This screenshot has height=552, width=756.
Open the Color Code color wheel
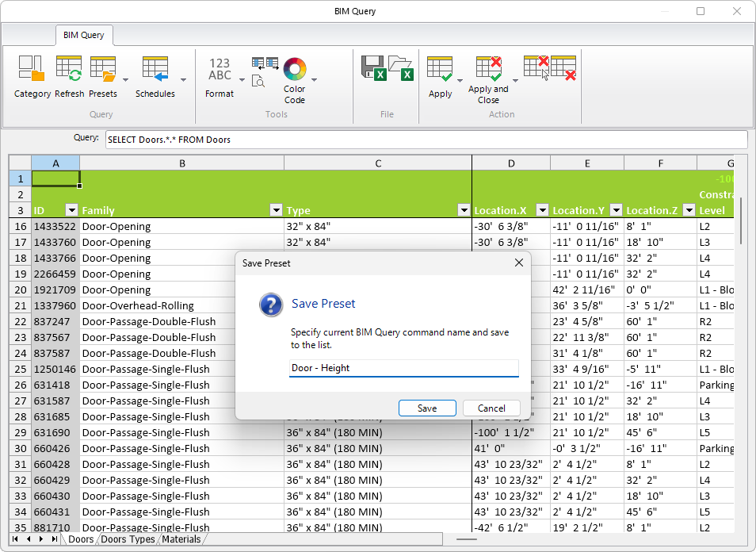(x=294, y=67)
